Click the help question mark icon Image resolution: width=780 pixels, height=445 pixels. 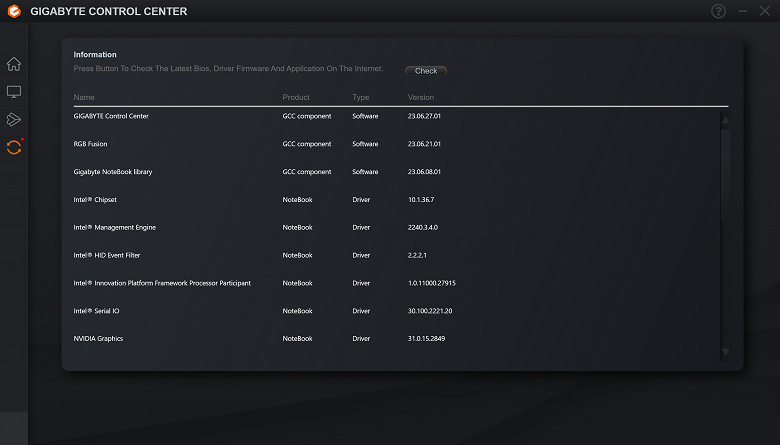click(718, 11)
